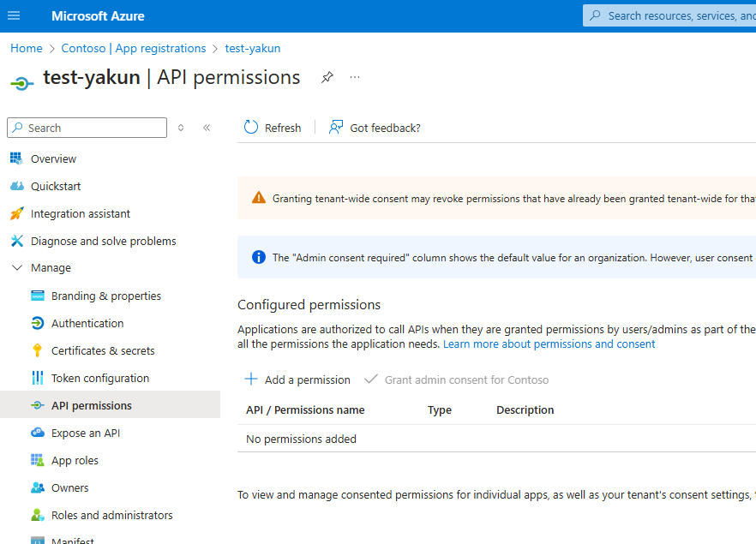
Task: Click the Description column header
Action: click(x=525, y=410)
